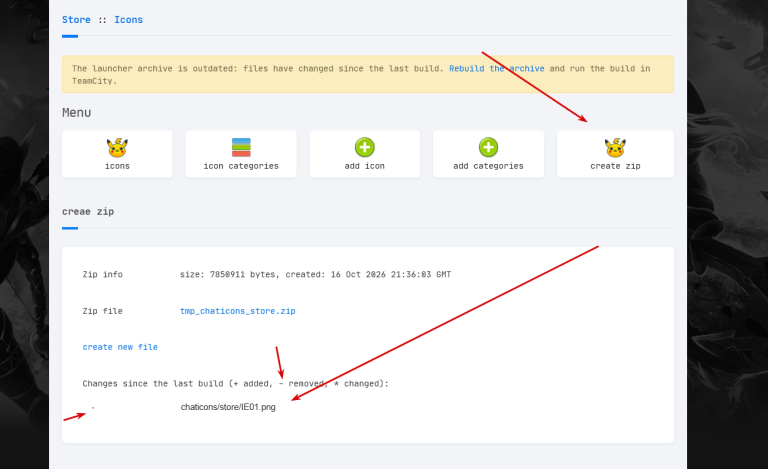The width and height of the screenshot is (768, 469).
Task: Download tmp_chaticons_store.zip file
Action: coord(238,311)
